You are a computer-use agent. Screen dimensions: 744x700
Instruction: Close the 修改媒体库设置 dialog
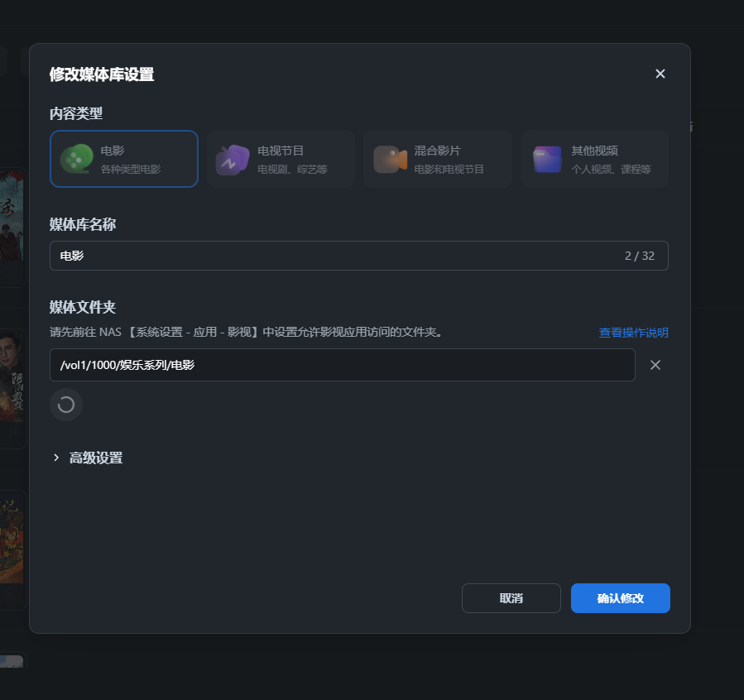point(660,74)
